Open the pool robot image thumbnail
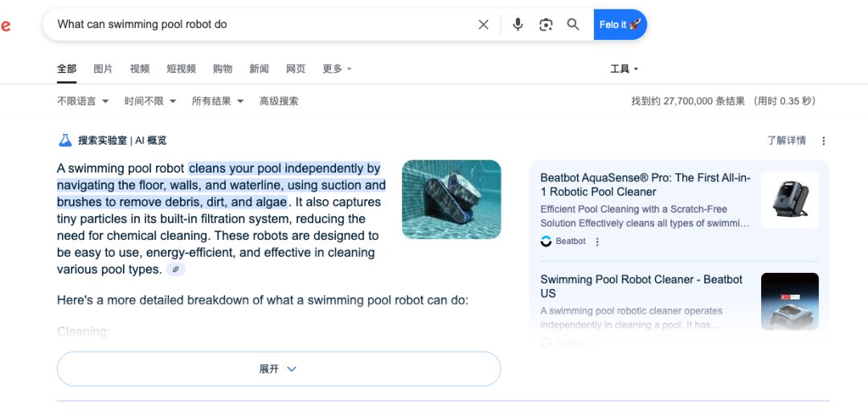 pos(451,200)
